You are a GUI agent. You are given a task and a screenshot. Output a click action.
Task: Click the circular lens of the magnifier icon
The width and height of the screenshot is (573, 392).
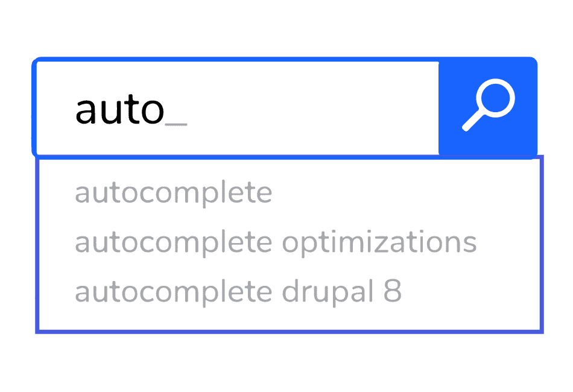pyautogui.click(x=496, y=98)
